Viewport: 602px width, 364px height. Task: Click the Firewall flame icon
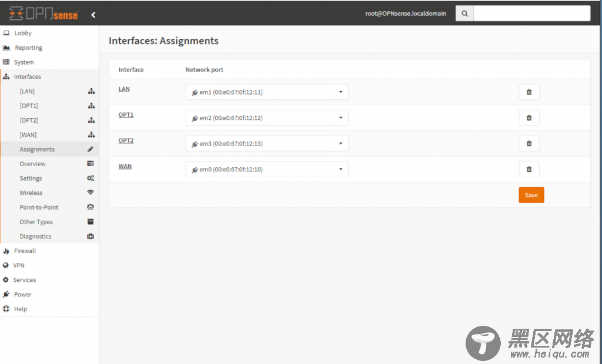point(6,251)
